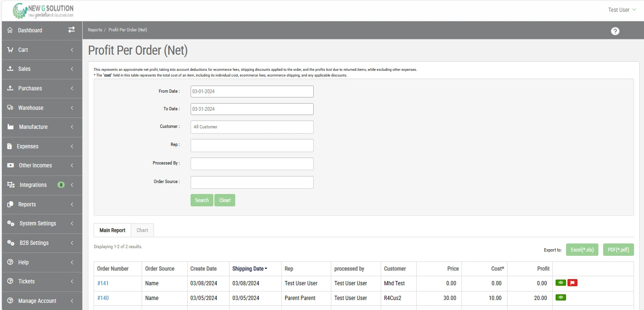Open the Customer dropdown showing All Customer
This screenshot has width=644, height=310.
[252, 127]
